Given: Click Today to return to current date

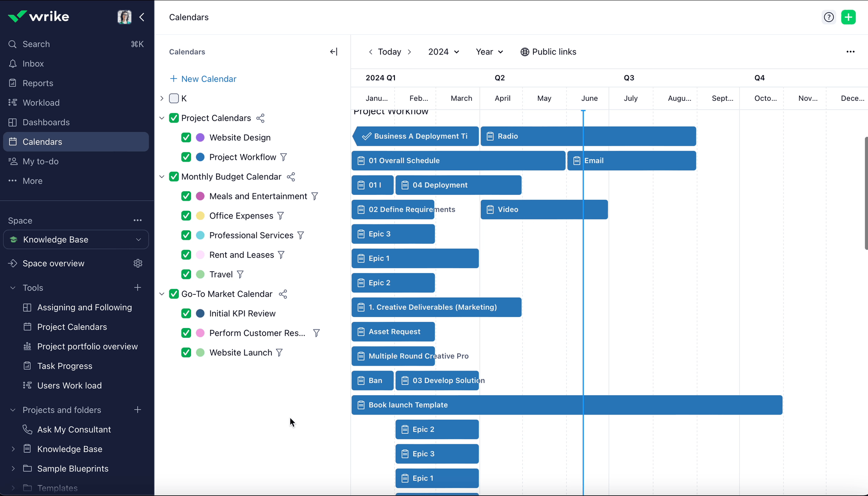Looking at the screenshot, I should pyautogui.click(x=389, y=52).
